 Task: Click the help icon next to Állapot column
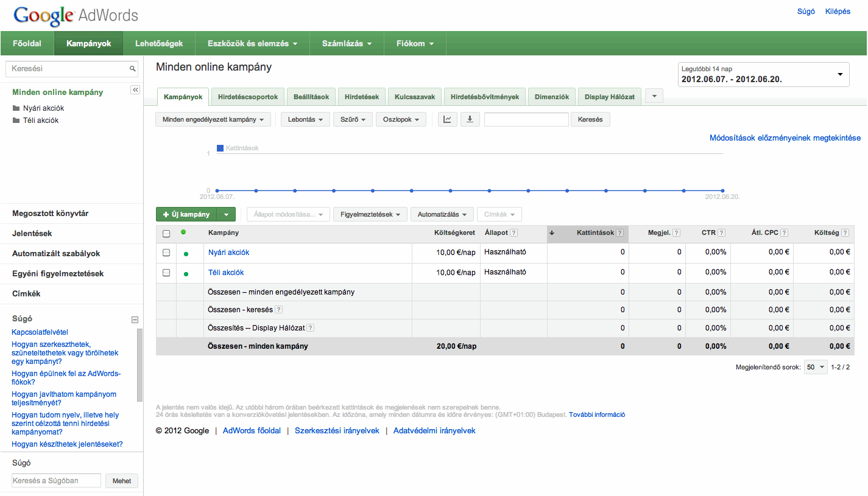(513, 233)
